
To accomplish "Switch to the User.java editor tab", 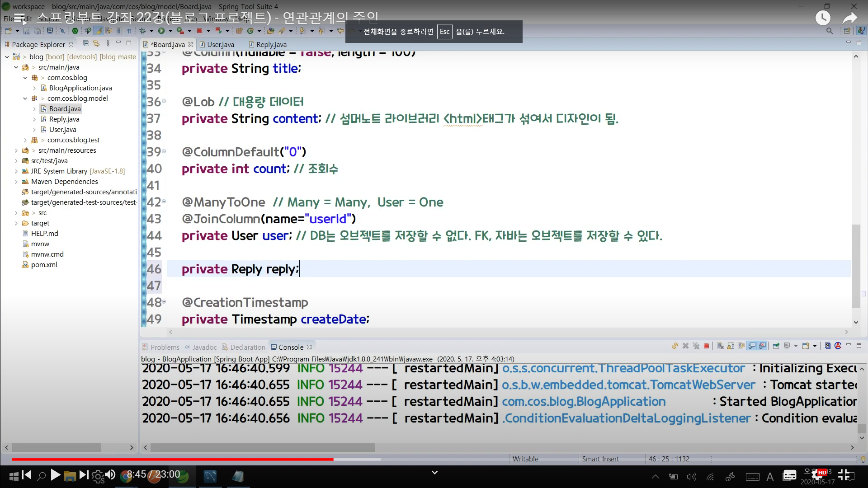I will (x=220, y=44).
